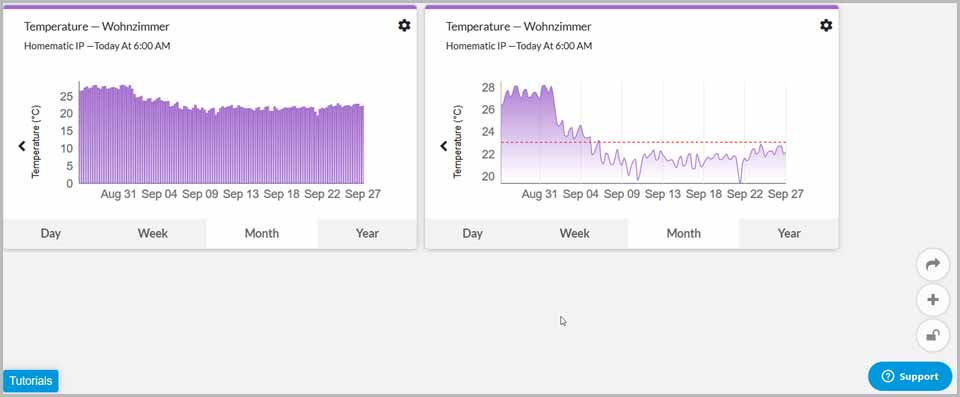
Task: Select Week tab in right widget
Action: [x=574, y=233]
